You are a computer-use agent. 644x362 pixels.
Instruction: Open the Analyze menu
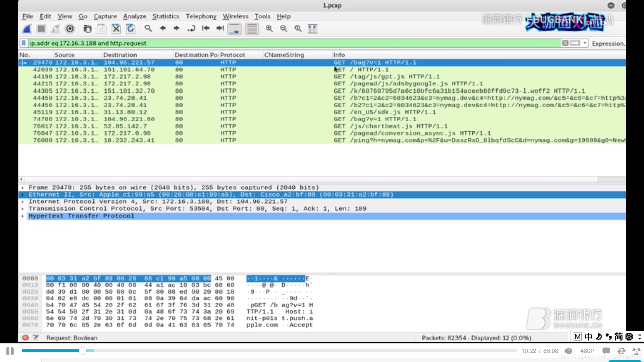click(x=135, y=16)
